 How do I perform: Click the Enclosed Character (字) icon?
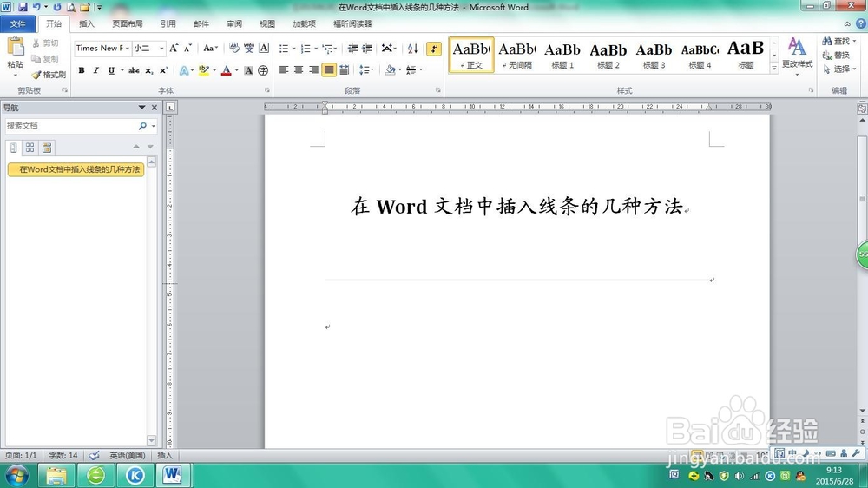pyautogui.click(x=263, y=70)
